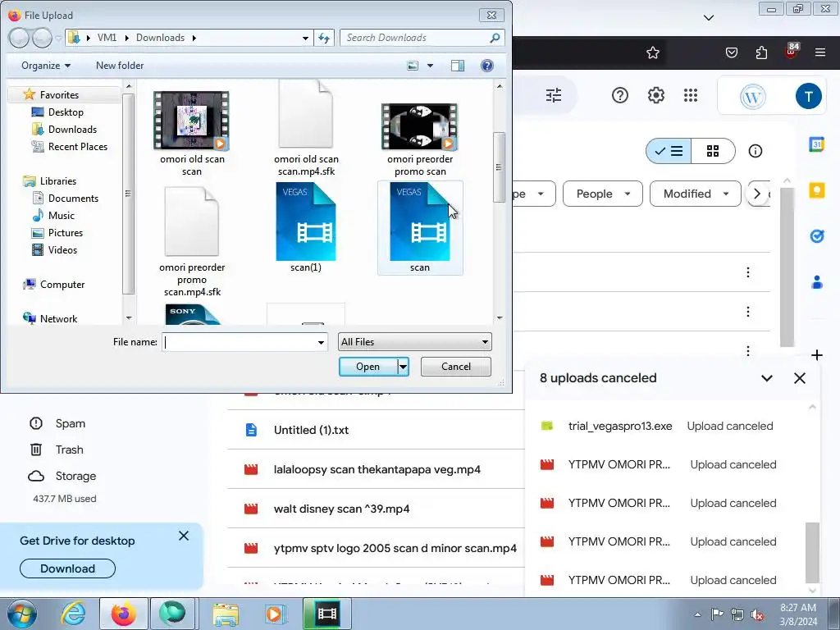Open the Organize menu dropdown
Image resolution: width=840 pixels, height=630 pixels.
(46, 66)
